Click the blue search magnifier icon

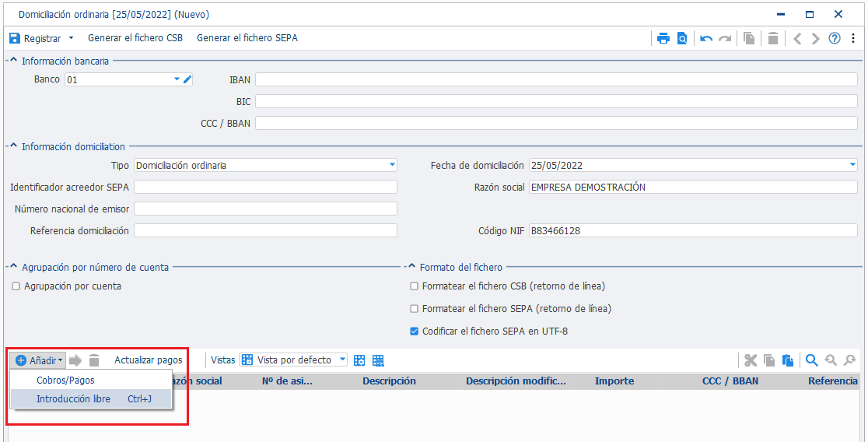tap(812, 360)
